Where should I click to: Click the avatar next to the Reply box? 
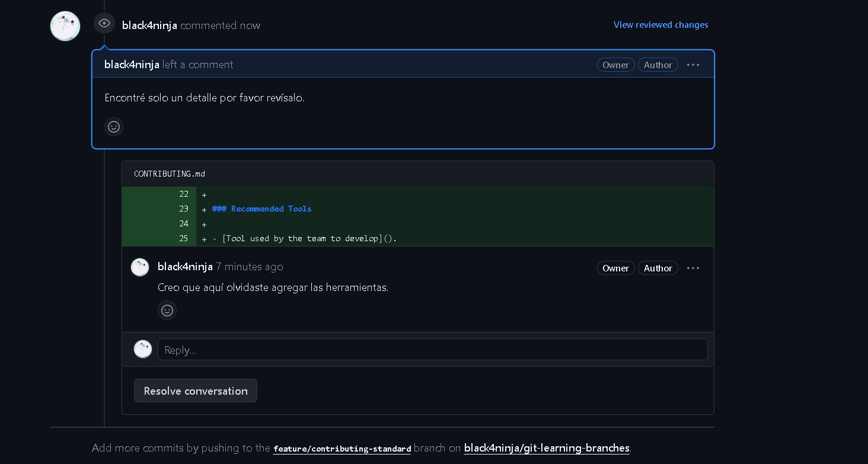143,349
